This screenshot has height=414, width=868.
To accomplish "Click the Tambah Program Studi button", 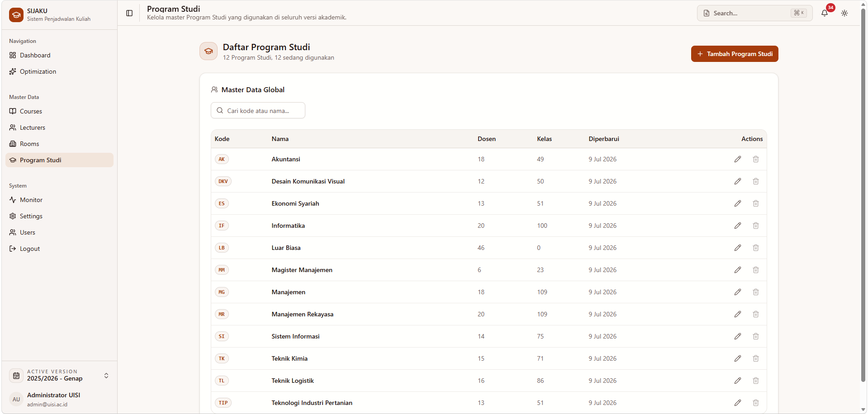I will pos(735,54).
